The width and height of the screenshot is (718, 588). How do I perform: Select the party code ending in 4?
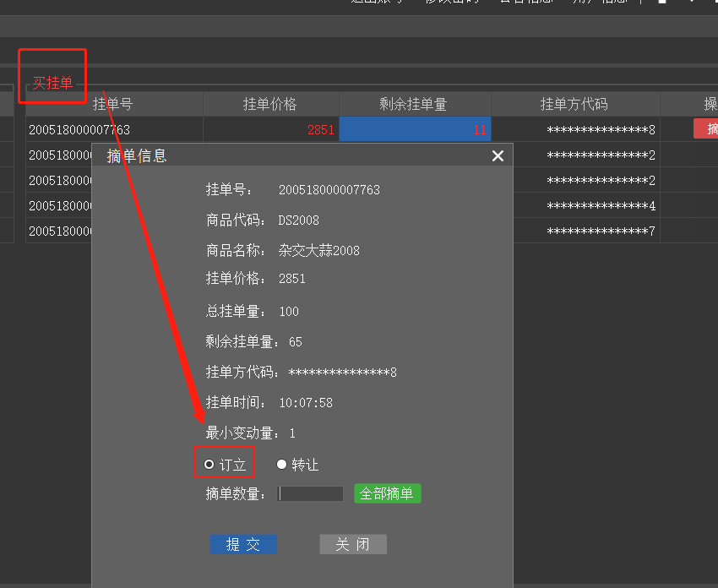tap(601, 206)
